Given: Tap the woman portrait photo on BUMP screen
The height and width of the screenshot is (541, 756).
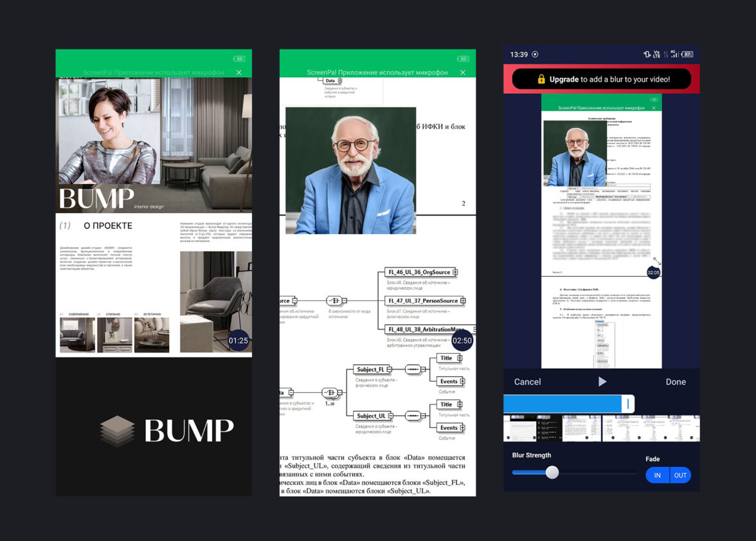Looking at the screenshot, I should click(x=109, y=131).
